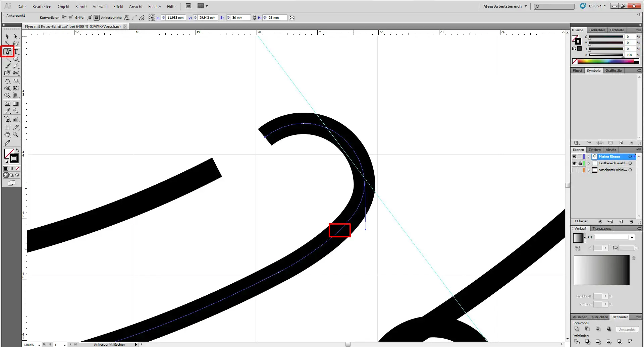This screenshot has height=347, width=644.
Task: Select the Pen tool in toolbox
Action: 7,52
